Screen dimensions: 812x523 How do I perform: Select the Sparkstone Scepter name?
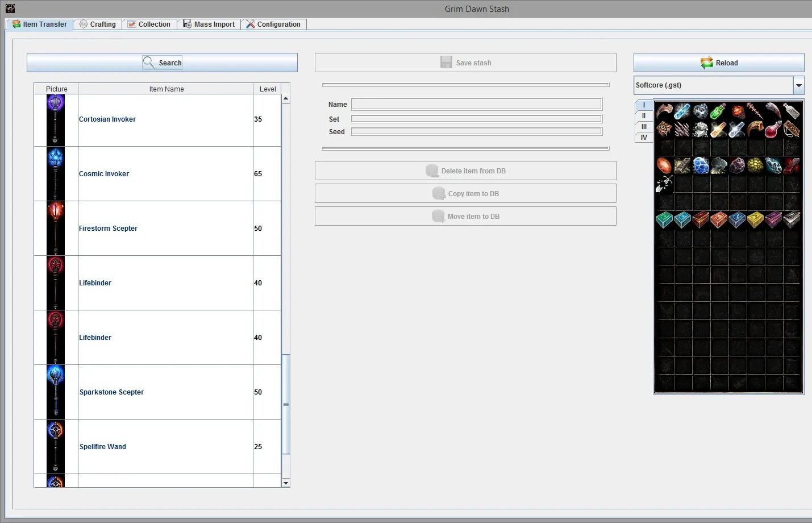coord(111,392)
